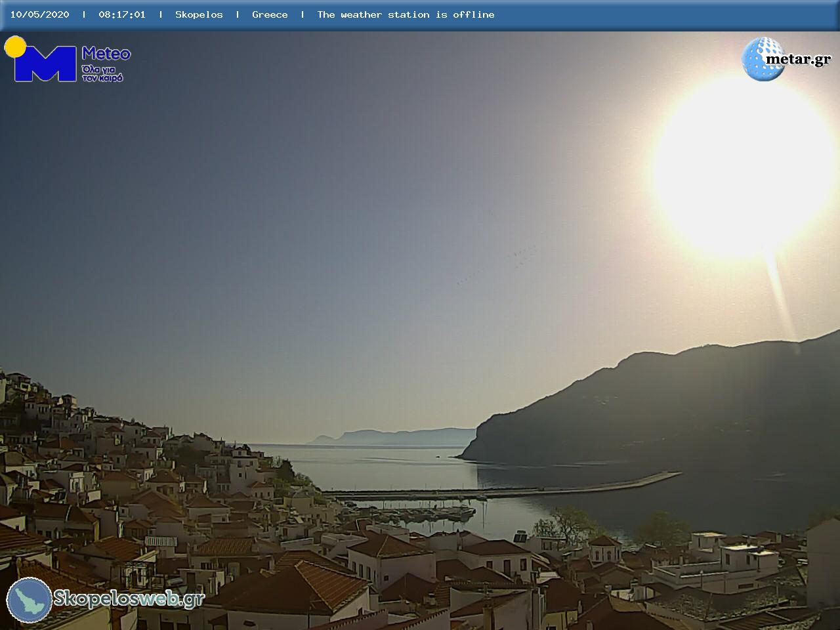Click 'The weather station is offline' text
This screenshot has height=630, width=840.
[x=406, y=14]
